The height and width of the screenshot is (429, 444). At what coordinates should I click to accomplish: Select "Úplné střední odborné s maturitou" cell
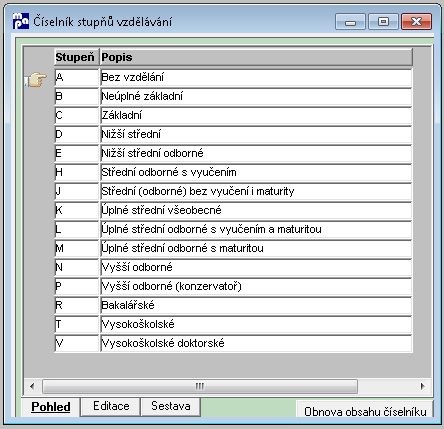click(x=256, y=249)
